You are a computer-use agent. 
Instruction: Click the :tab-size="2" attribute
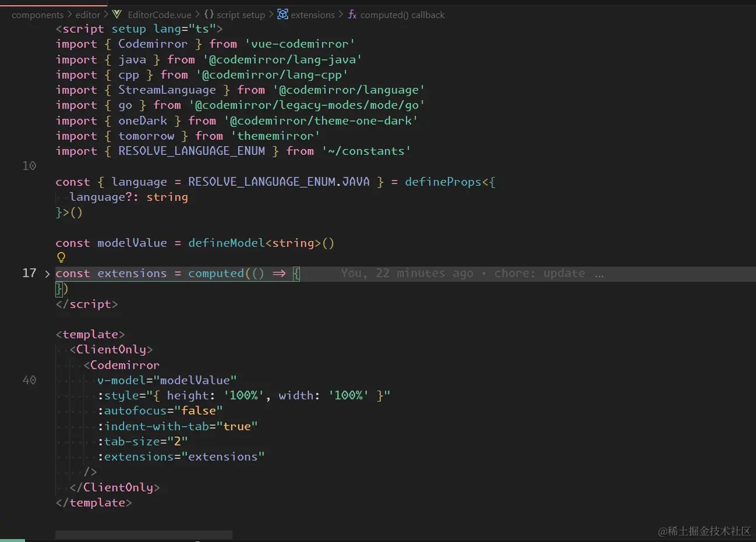(143, 441)
